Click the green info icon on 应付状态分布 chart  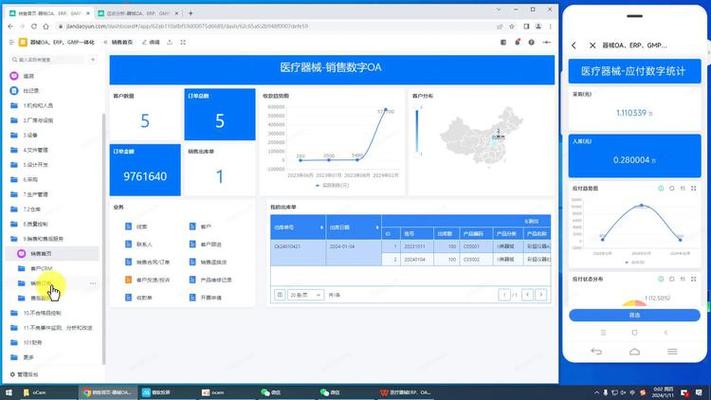[661, 279]
